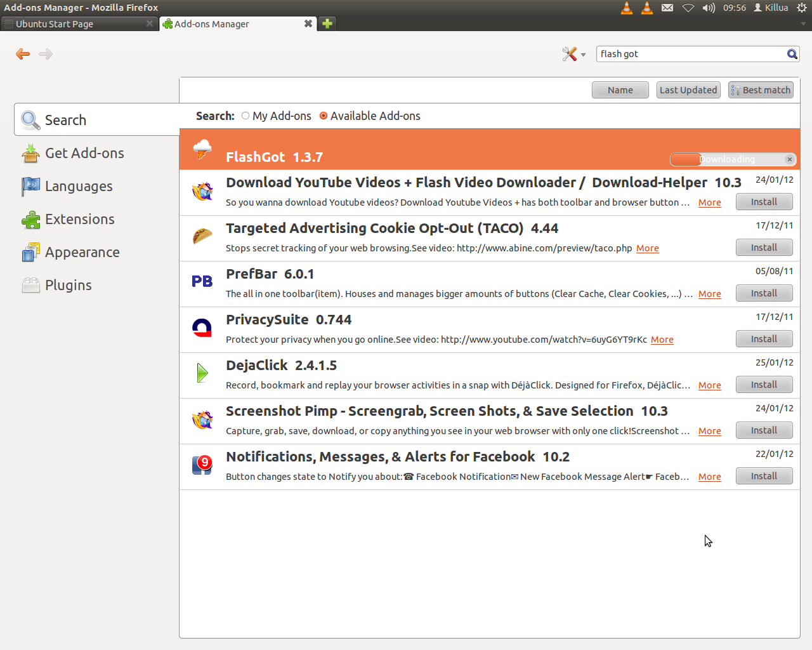Viewport: 812px width, 650px height.
Task: Sort results by Name
Action: point(620,90)
